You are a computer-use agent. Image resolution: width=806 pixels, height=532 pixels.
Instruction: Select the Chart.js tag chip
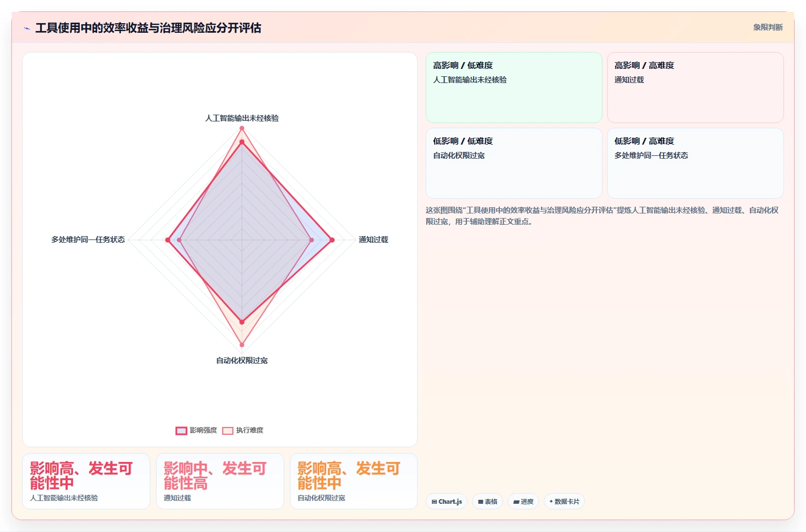tap(447, 502)
